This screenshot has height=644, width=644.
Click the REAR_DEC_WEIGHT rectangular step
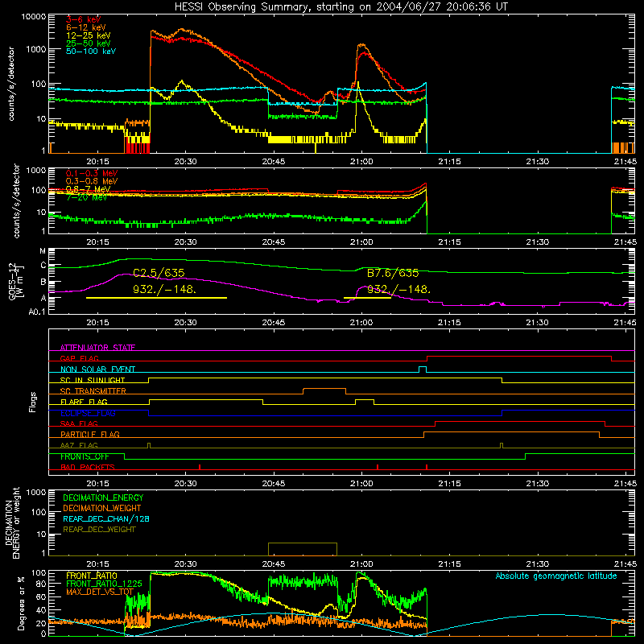(303, 549)
